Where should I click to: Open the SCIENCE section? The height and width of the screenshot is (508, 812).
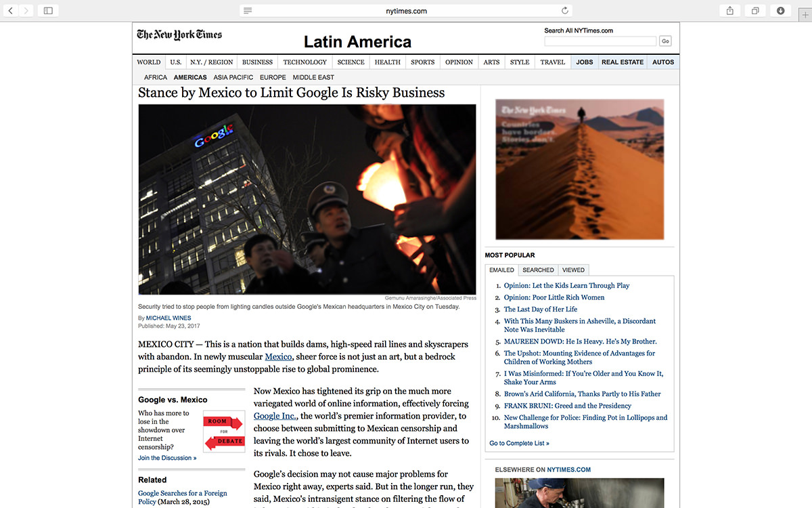pyautogui.click(x=351, y=62)
